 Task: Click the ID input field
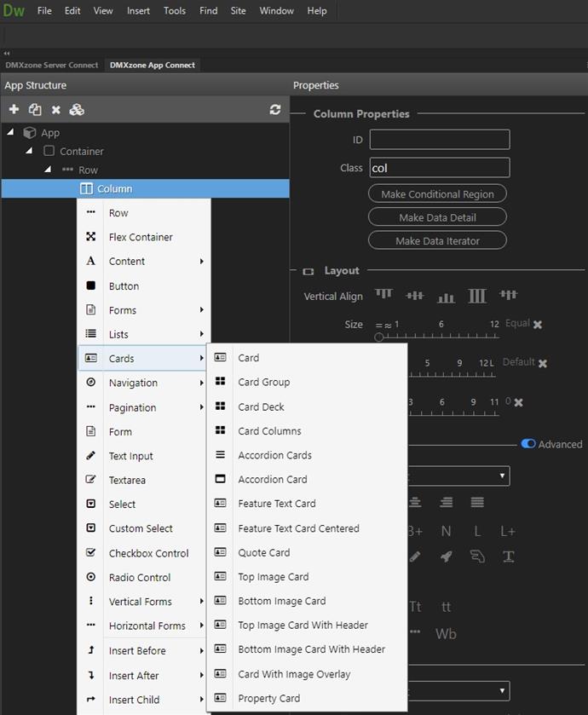440,139
